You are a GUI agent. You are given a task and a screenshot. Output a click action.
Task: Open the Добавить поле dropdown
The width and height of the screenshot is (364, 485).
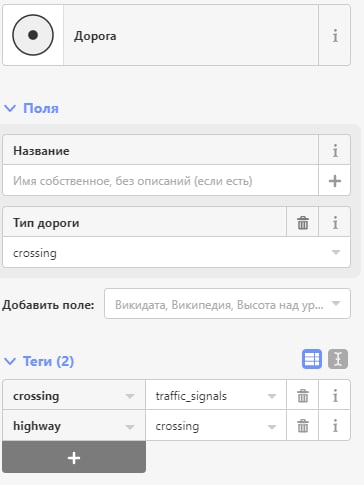(x=227, y=304)
